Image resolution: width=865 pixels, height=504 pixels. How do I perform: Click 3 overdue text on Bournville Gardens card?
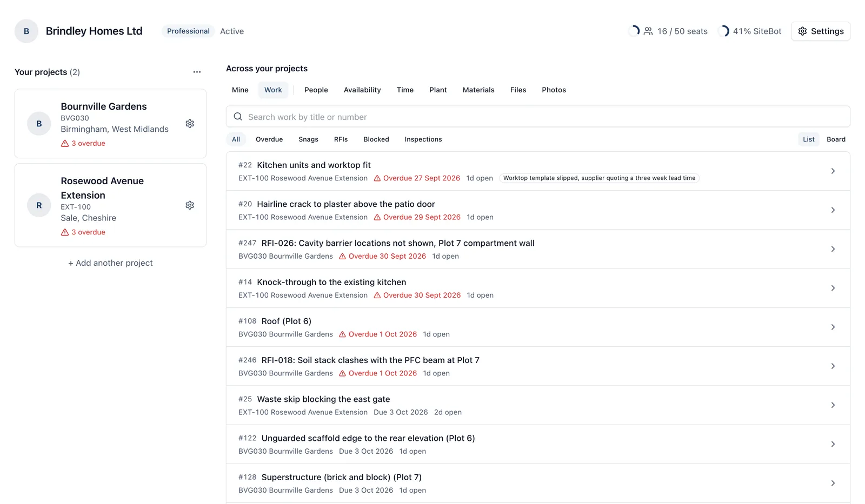click(x=88, y=144)
